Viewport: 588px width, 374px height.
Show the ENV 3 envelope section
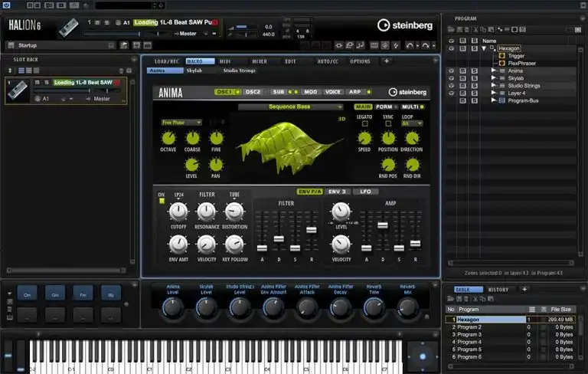click(337, 192)
